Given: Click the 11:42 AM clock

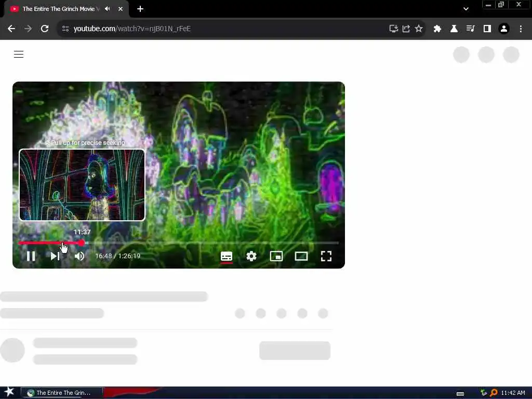Looking at the screenshot, I should click(513, 393).
